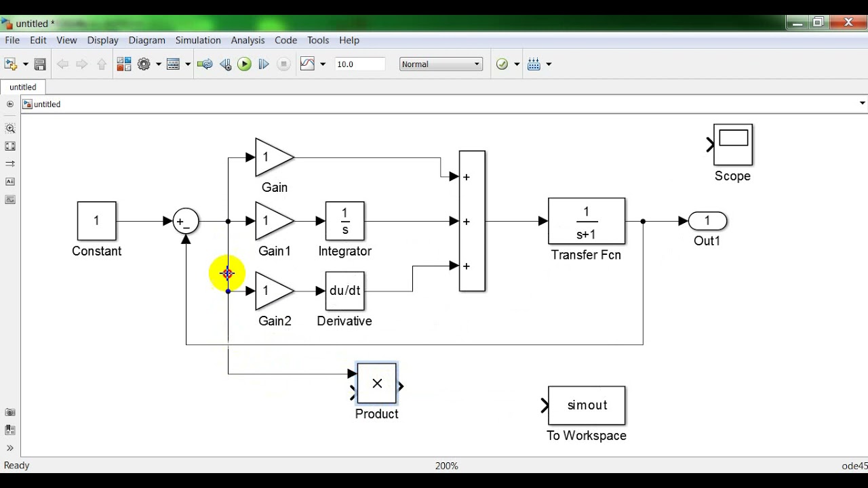This screenshot has width=868, height=488.
Task: Open Model Configuration Parameters gear
Action: tap(144, 64)
